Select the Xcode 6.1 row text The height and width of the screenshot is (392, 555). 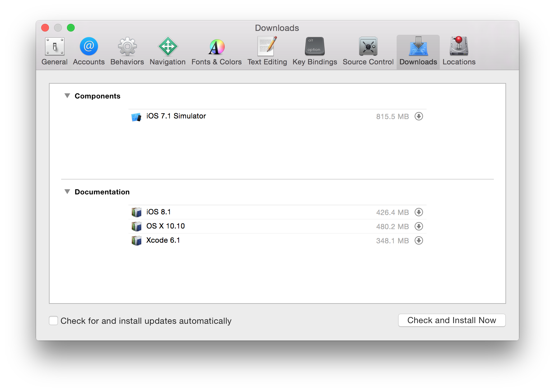[x=163, y=240]
